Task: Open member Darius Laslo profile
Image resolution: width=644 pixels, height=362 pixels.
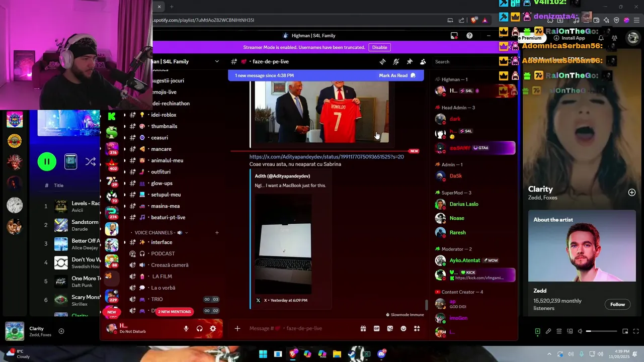Action: coord(474,204)
